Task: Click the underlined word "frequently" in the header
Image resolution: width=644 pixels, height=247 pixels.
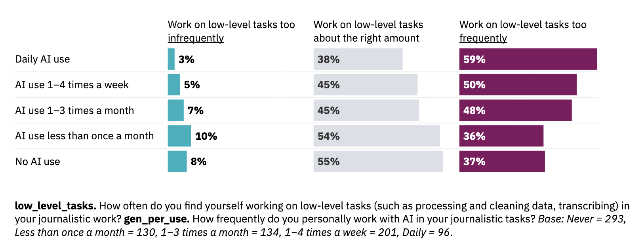Action: (483, 38)
